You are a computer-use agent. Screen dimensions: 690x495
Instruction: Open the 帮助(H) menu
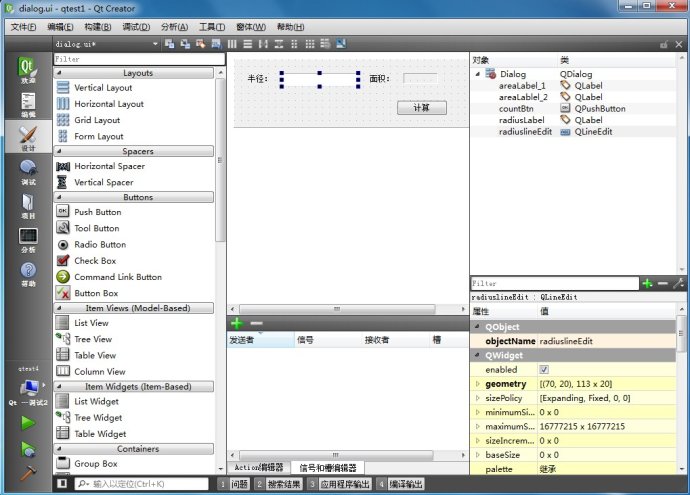[290, 27]
